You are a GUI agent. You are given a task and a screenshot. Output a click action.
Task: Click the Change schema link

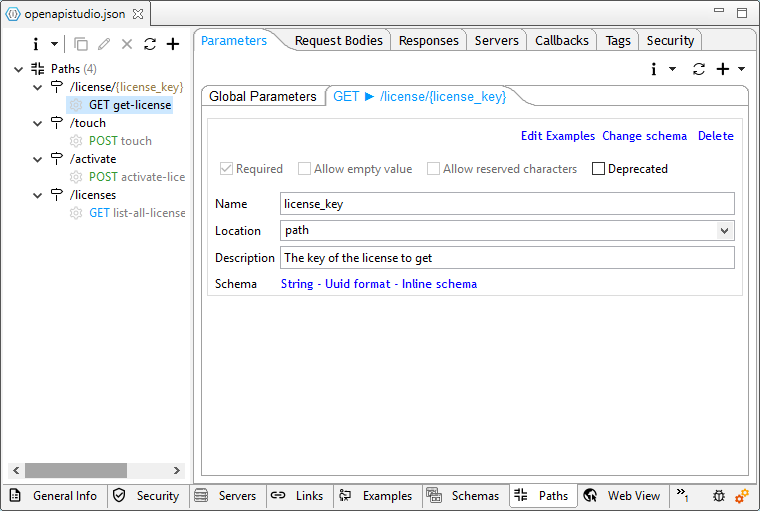pos(644,136)
